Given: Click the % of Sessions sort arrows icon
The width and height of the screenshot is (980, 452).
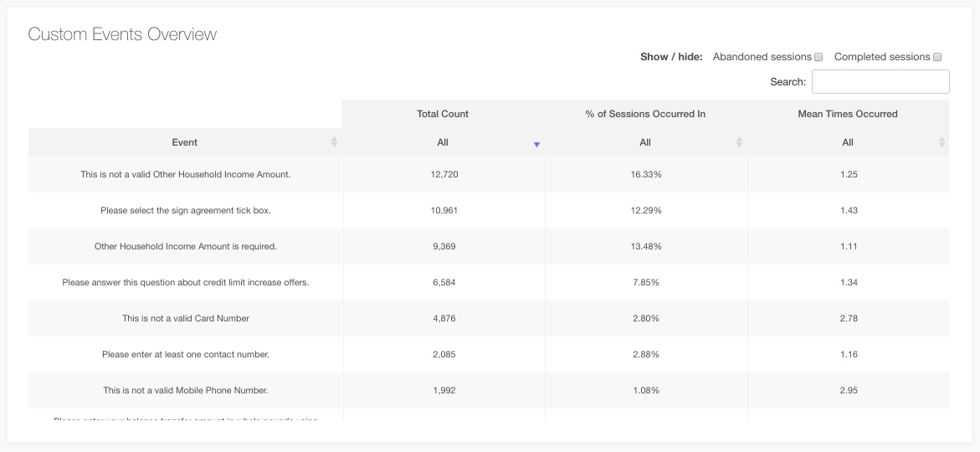Looking at the screenshot, I should [x=739, y=142].
